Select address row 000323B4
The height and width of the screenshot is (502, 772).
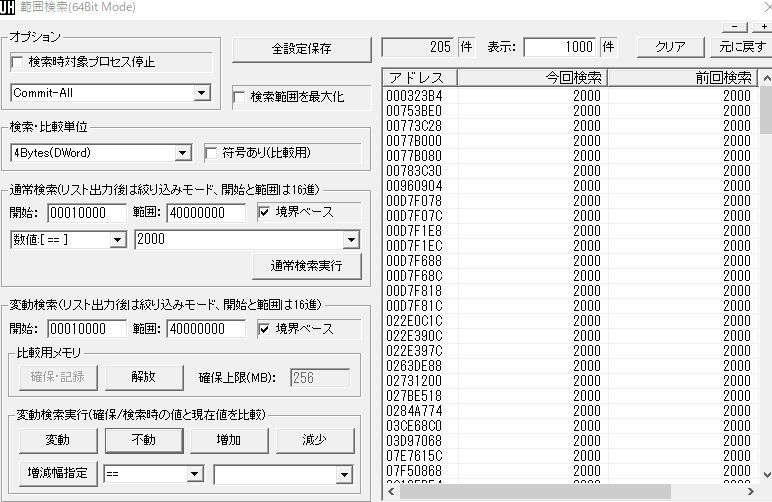[x=571, y=96]
